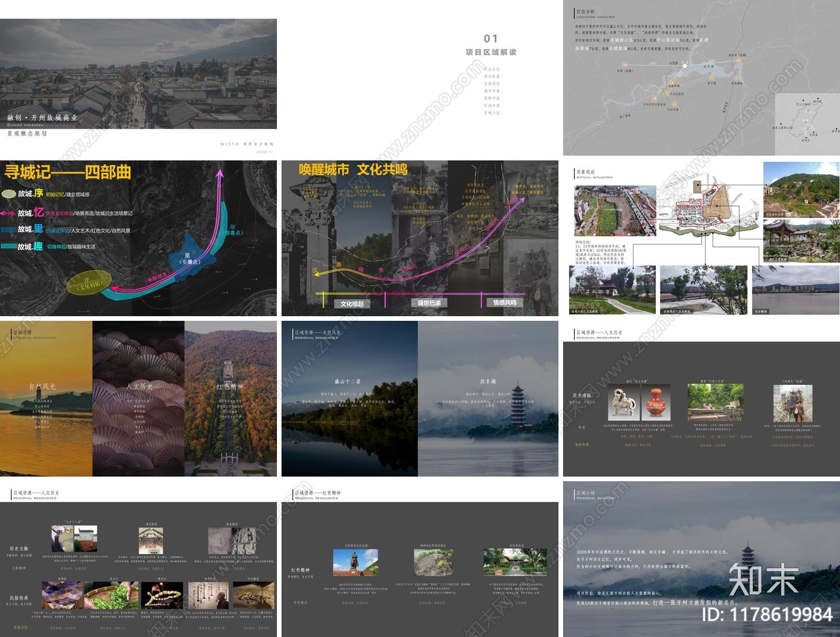Select the '情感共鸣' timeline label

coord(505,302)
